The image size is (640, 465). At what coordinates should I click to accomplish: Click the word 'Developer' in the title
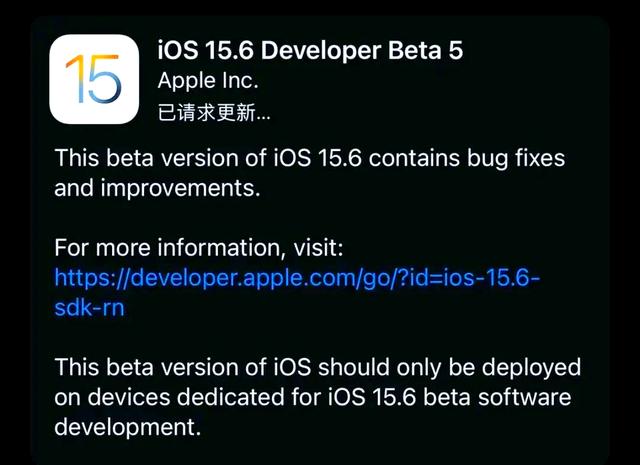321,51
